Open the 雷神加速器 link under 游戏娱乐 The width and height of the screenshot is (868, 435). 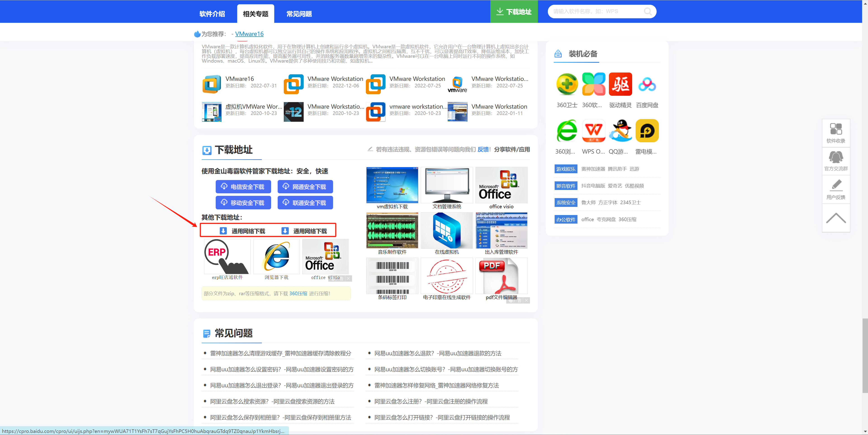(593, 169)
